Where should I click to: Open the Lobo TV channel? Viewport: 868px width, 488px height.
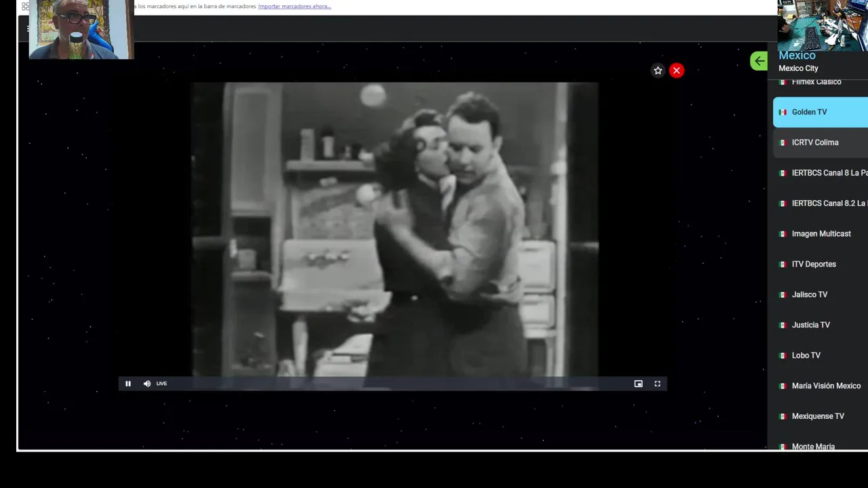pyautogui.click(x=821, y=357)
